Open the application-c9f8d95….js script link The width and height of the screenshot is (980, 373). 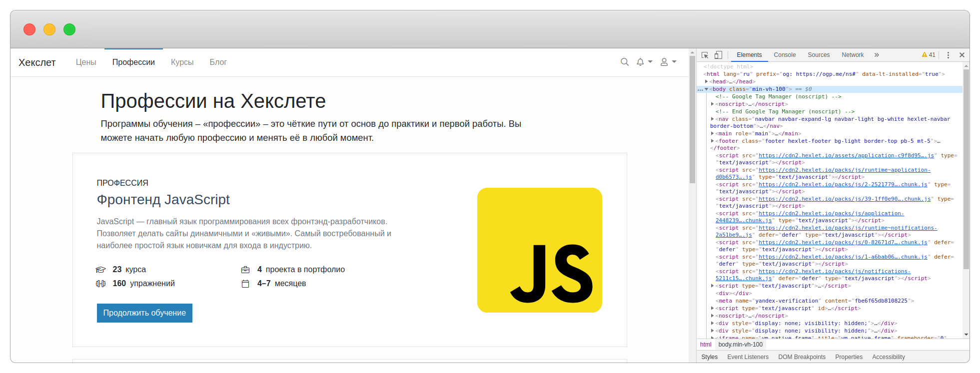click(846, 155)
